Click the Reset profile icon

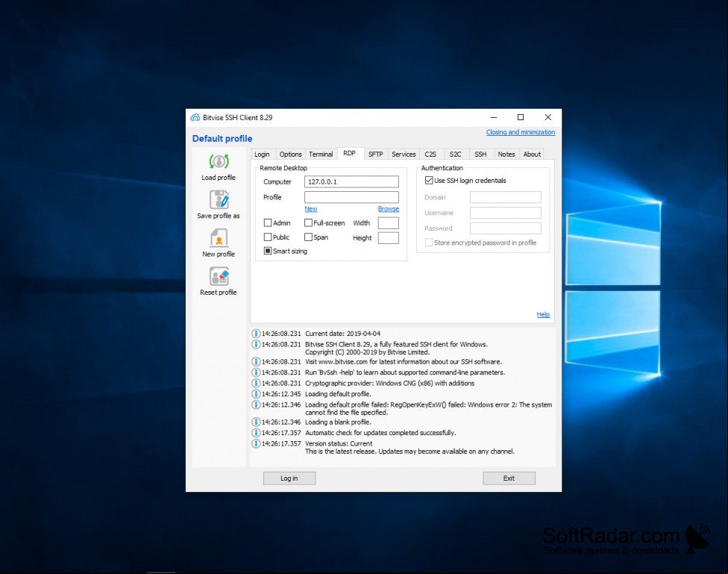click(219, 276)
